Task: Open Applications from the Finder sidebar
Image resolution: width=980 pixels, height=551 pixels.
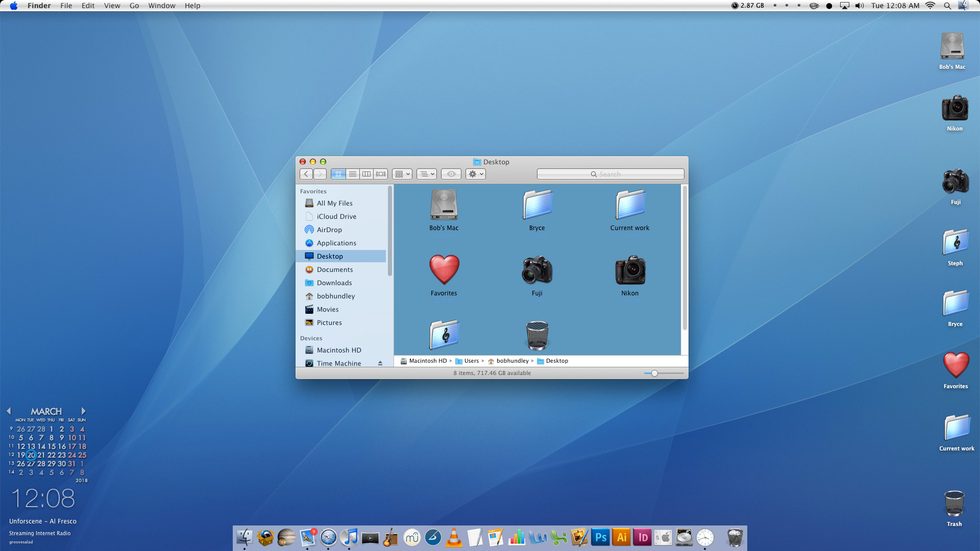Action: 336,243
